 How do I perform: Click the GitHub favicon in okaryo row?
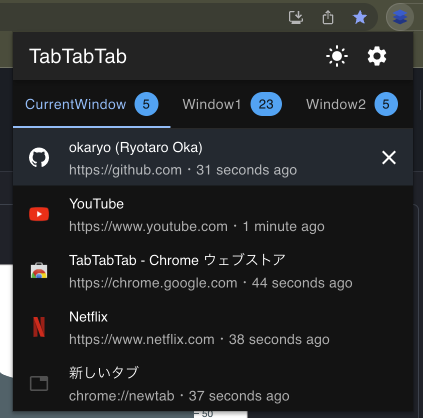click(39, 157)
